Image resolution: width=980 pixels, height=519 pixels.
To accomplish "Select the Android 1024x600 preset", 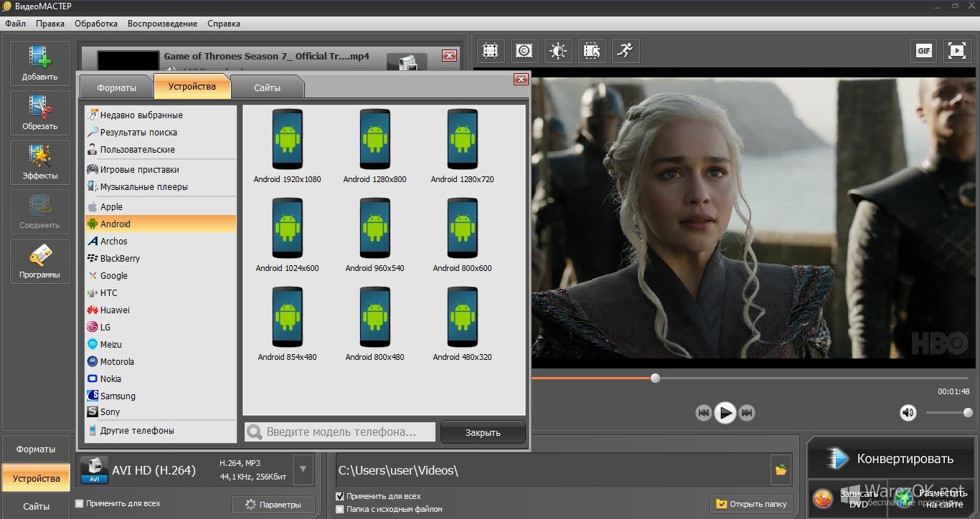I will tap(287, 235).
